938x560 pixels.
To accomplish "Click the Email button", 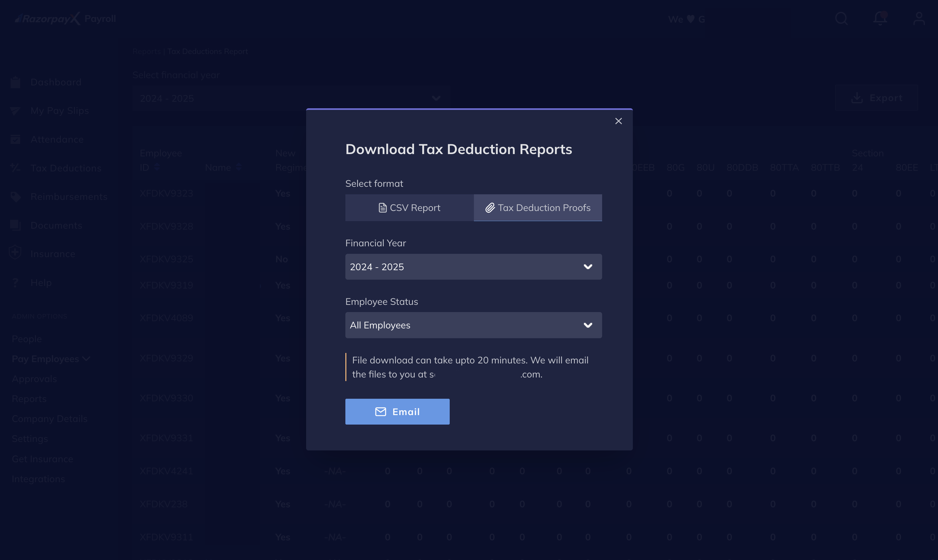I will point(397,412).
